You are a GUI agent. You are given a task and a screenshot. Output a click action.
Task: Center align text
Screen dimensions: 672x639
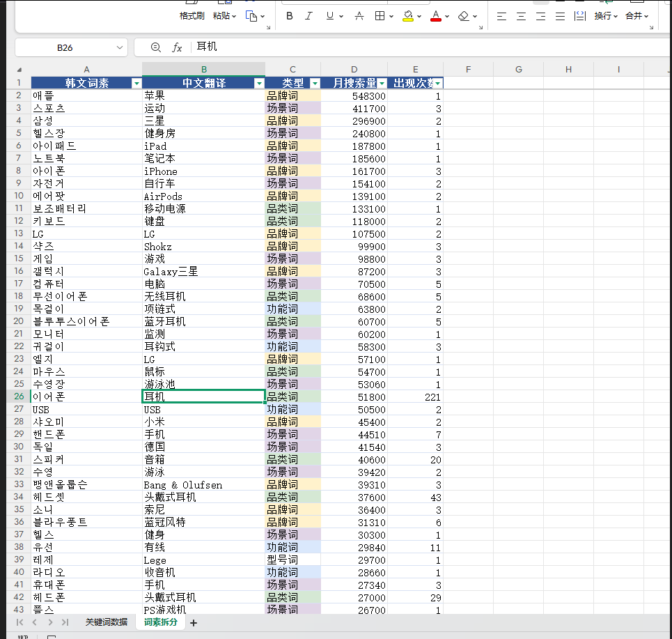coord(521,16)
